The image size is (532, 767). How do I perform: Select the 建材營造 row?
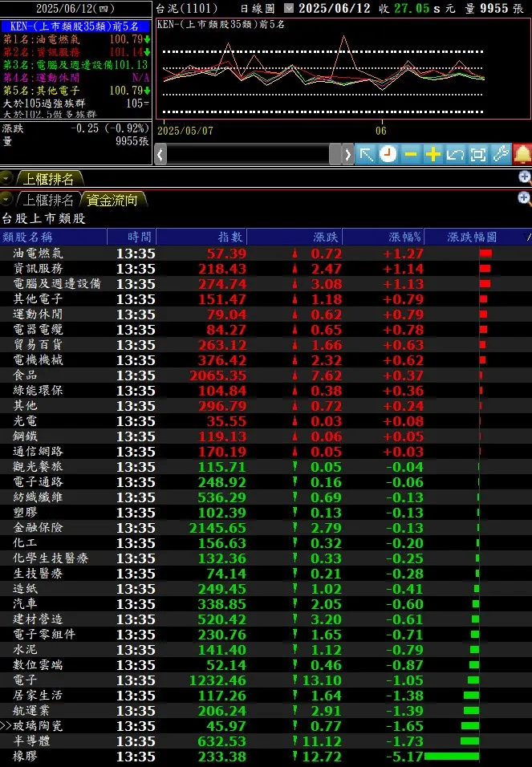266,619
